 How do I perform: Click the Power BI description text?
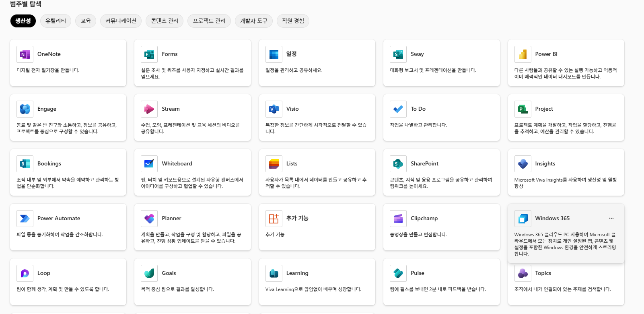tap(566, 73)
